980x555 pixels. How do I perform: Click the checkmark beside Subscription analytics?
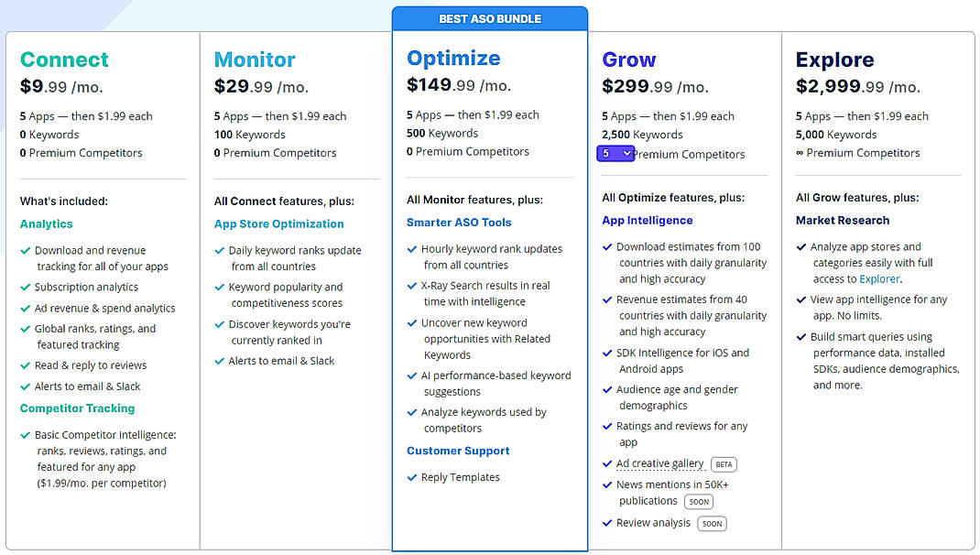pos(24,285)
